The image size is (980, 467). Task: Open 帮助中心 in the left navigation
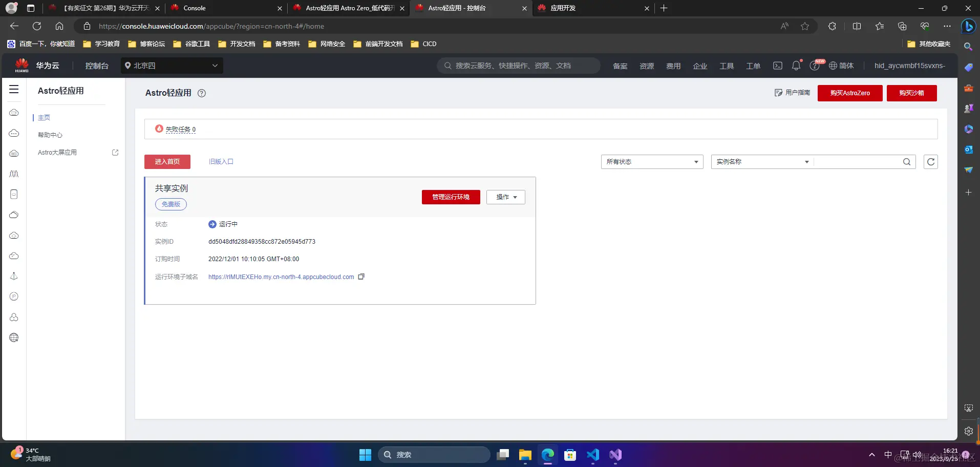[50, 135]
